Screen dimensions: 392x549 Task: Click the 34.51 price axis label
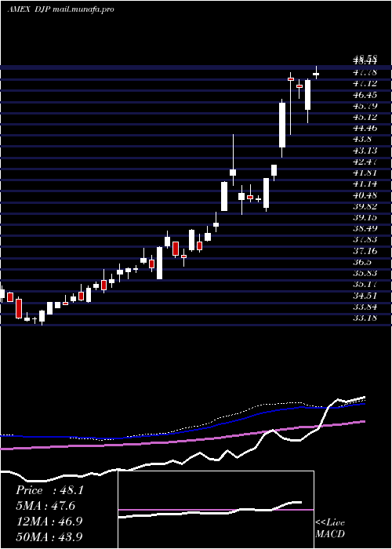[x=366, y=296]
